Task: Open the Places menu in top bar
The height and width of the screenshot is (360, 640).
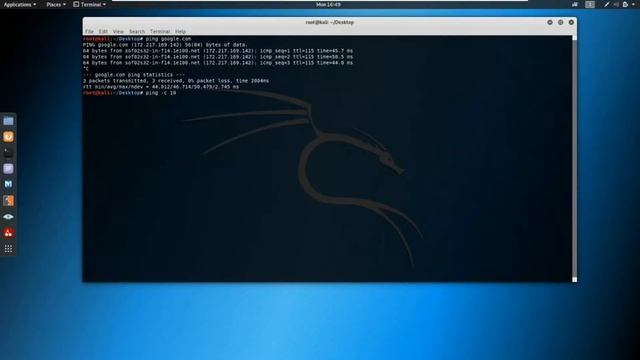Action: pyautogui.click(x=56, y=4)
